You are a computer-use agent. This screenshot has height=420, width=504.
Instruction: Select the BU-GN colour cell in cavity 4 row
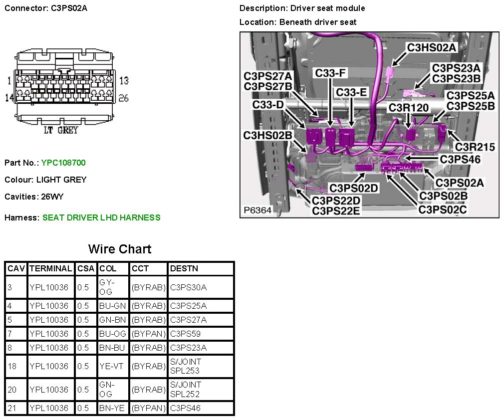[113, 306]
